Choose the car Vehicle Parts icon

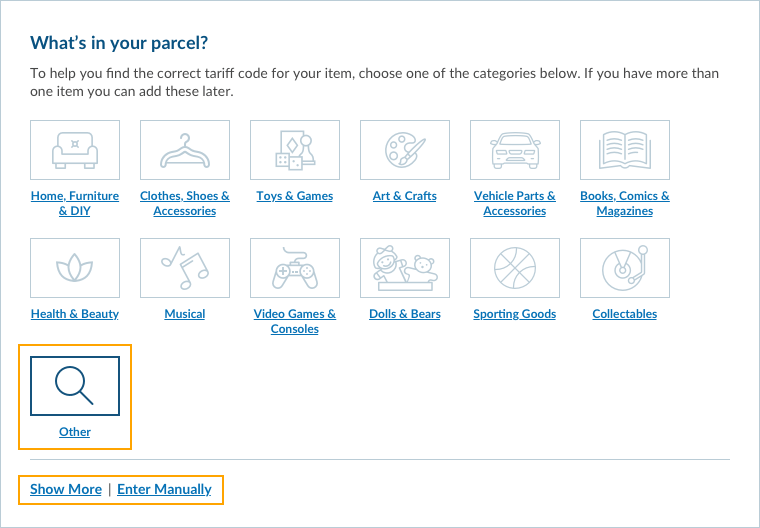tap(515, 150)
